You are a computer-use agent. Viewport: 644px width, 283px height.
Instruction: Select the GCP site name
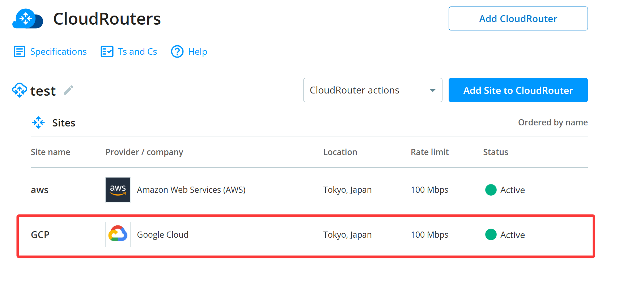[40, 235]
